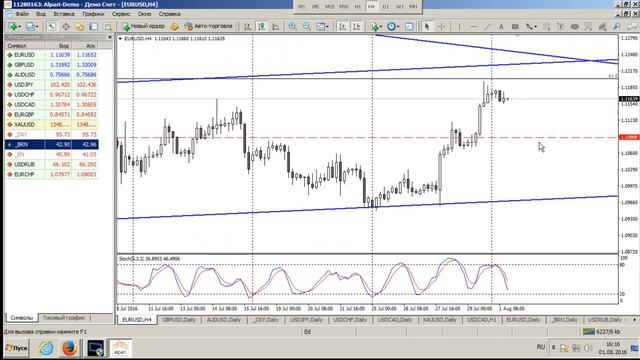Expand the Tile Windows dropdown arrow

tap(328, 27)
